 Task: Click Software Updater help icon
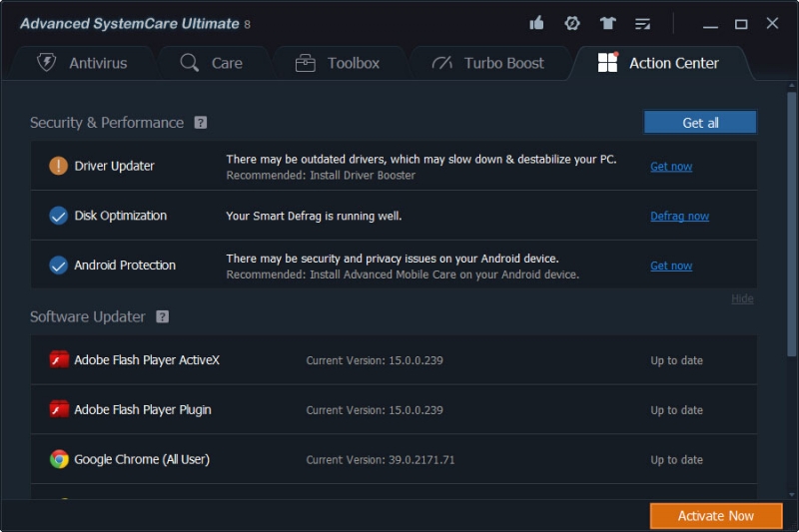pos(163,316)
